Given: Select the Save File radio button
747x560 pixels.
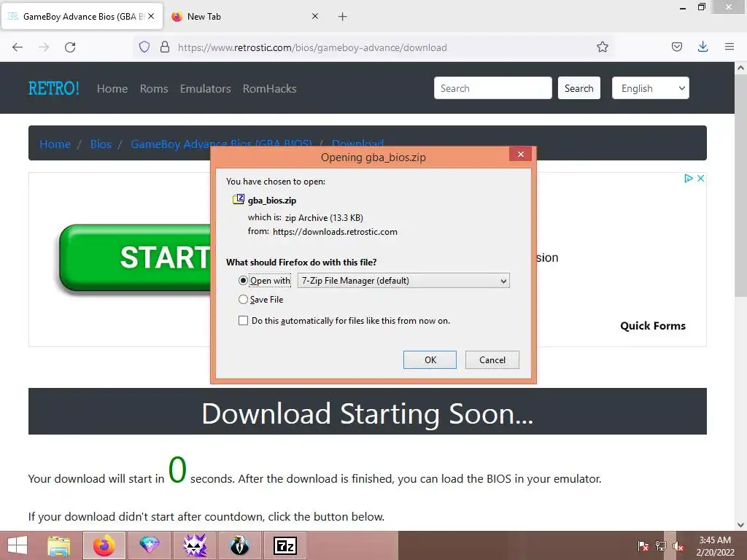Looking at the screenshot, I should pyautogui.click(x=243, y=300).
